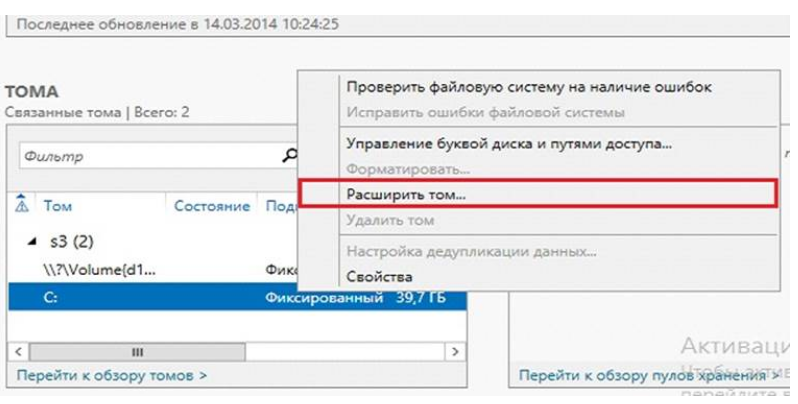Click Удалить том in the context menu
Viewport: 798px width, 404px height.
click(390, 220)
